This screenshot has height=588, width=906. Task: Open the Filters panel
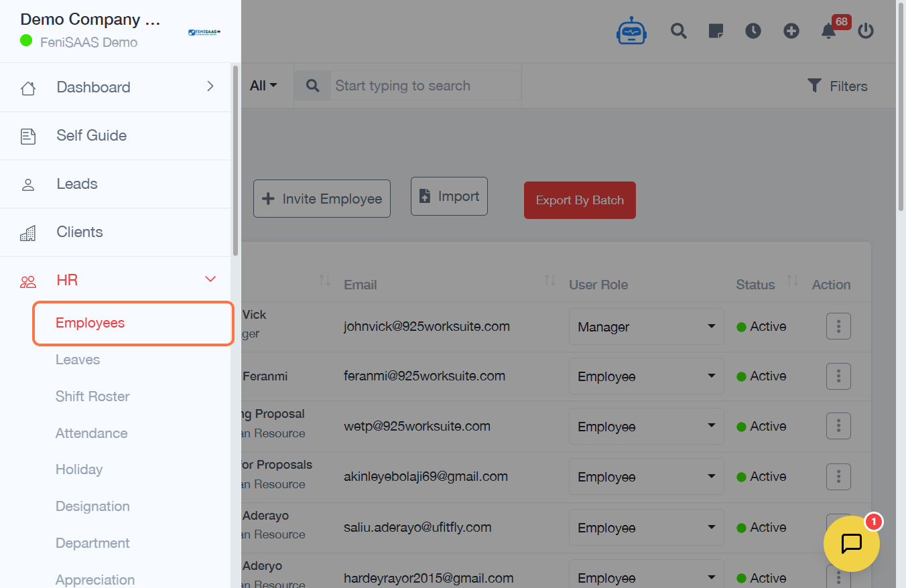tap(838, 86)
